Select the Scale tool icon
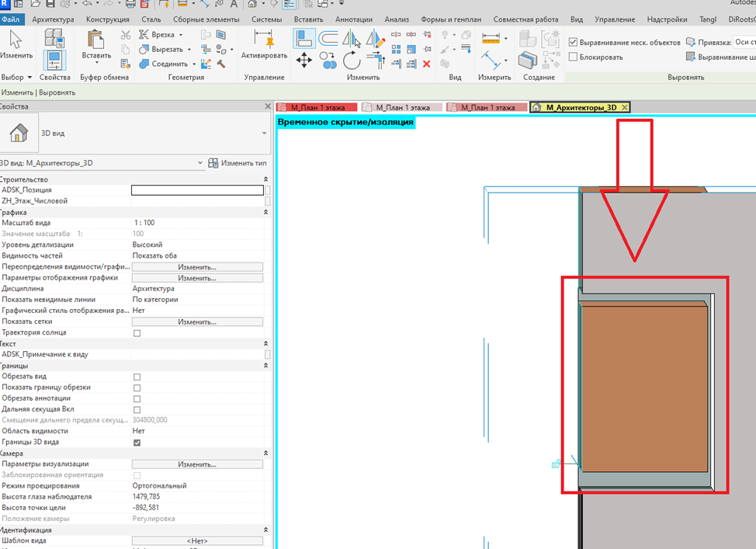Image resolution: width=756 pixels, height=549 pixels. 411,49
